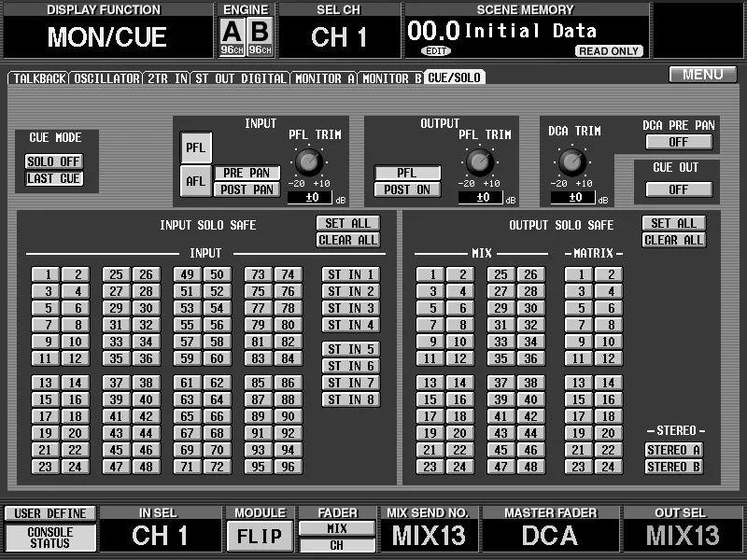Click the input PFL TRIM knob

click(309, 161)
